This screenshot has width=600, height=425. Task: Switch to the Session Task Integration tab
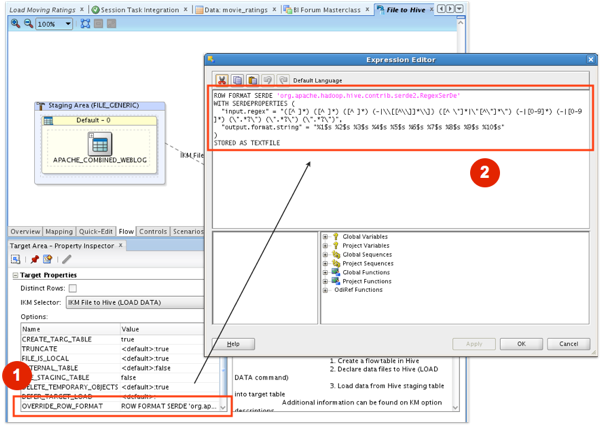pos(140,10)
